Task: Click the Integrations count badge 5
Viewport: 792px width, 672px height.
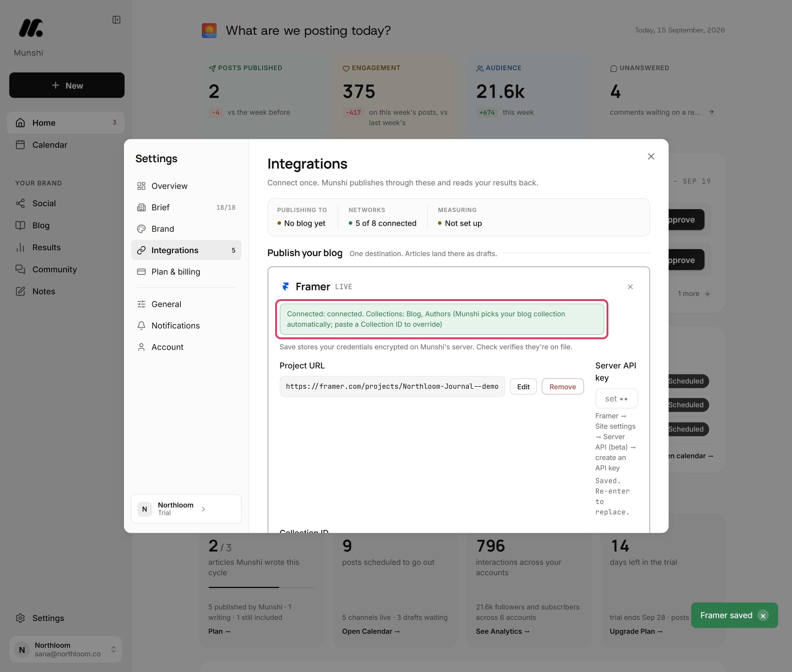Action: (x=233, y=250)
